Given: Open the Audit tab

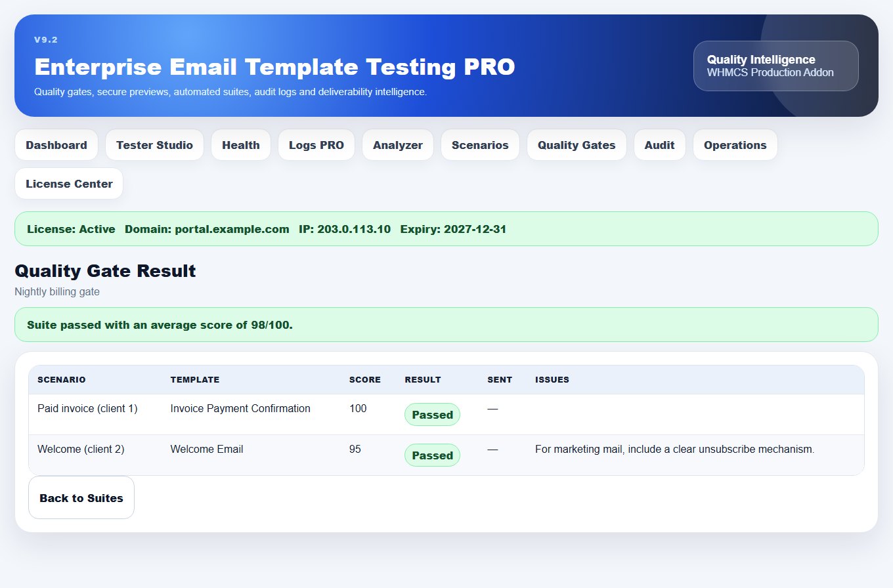Looking at the screenshot, I should pos(659,145).
